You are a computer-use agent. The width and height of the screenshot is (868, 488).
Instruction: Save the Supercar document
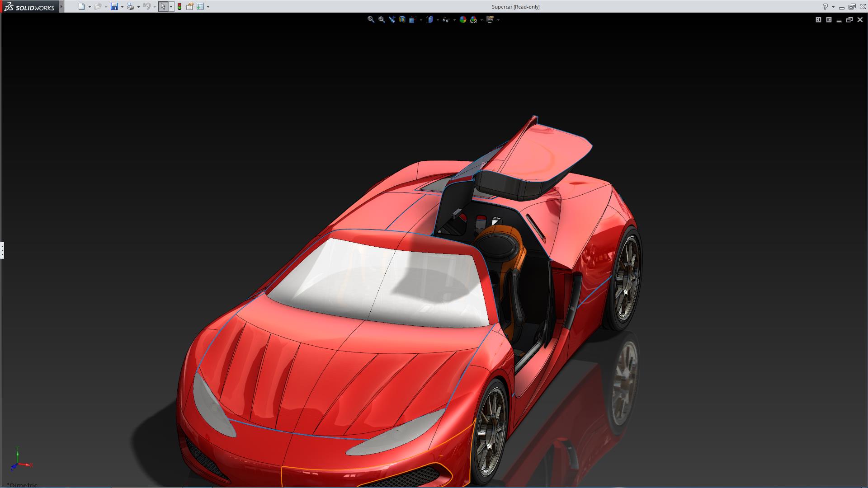point(114,6)
